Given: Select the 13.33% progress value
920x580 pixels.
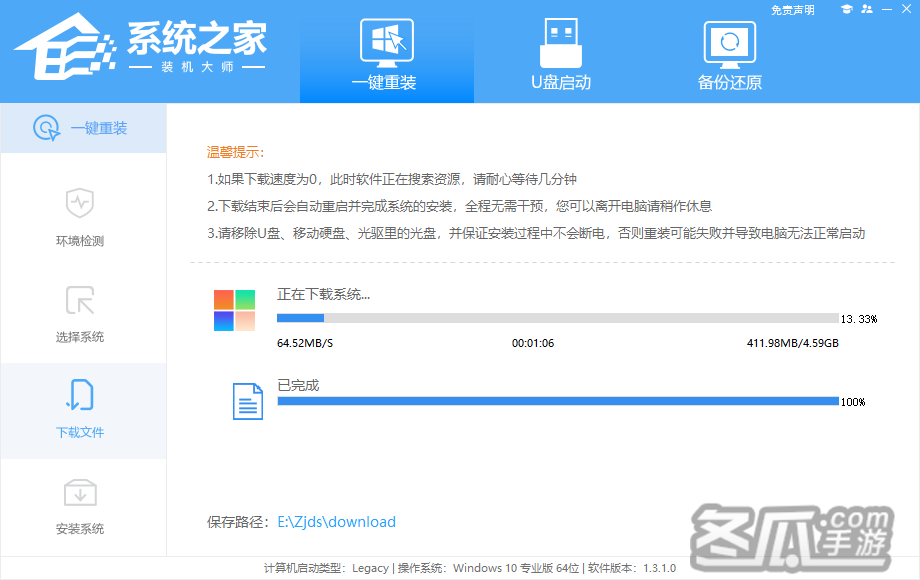Looking at the screenshot, I should click(859, 319).
